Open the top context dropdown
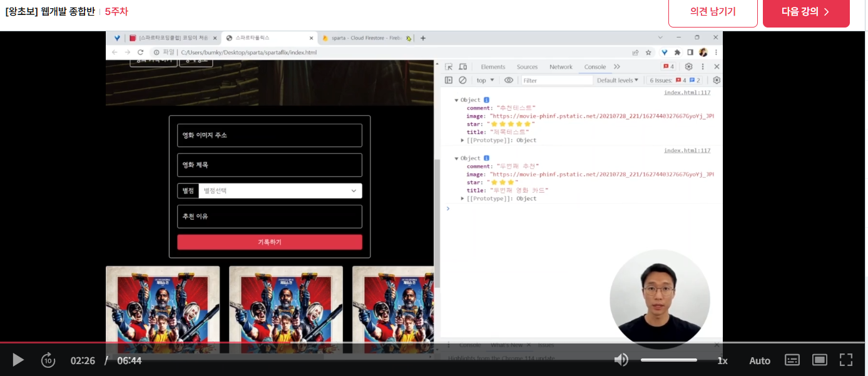 point(486,80)
